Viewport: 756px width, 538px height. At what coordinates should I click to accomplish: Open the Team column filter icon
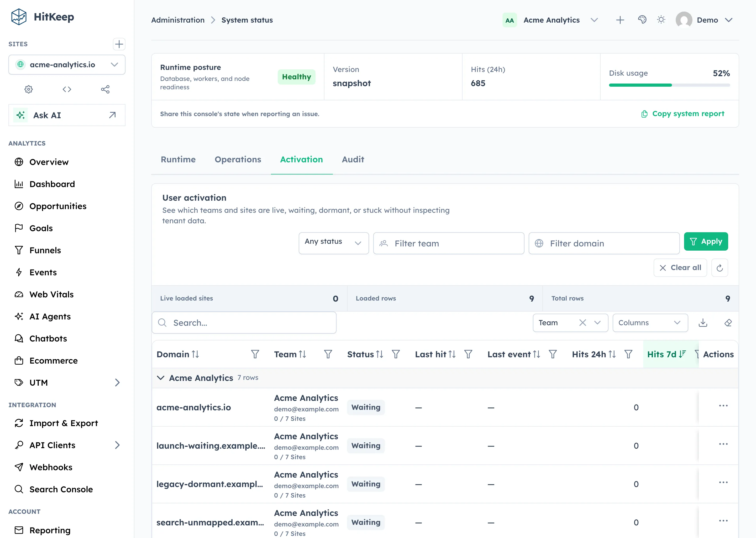[328, 354]
